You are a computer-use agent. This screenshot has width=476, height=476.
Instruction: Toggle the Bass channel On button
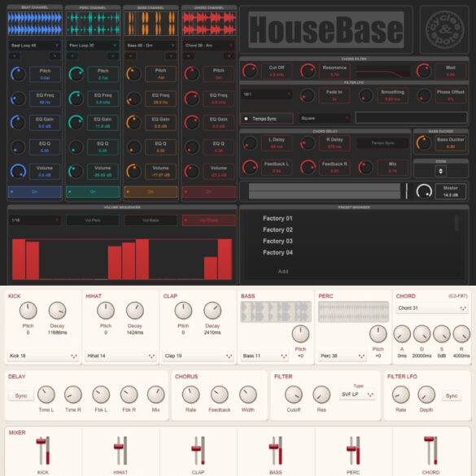pos(151,192)
